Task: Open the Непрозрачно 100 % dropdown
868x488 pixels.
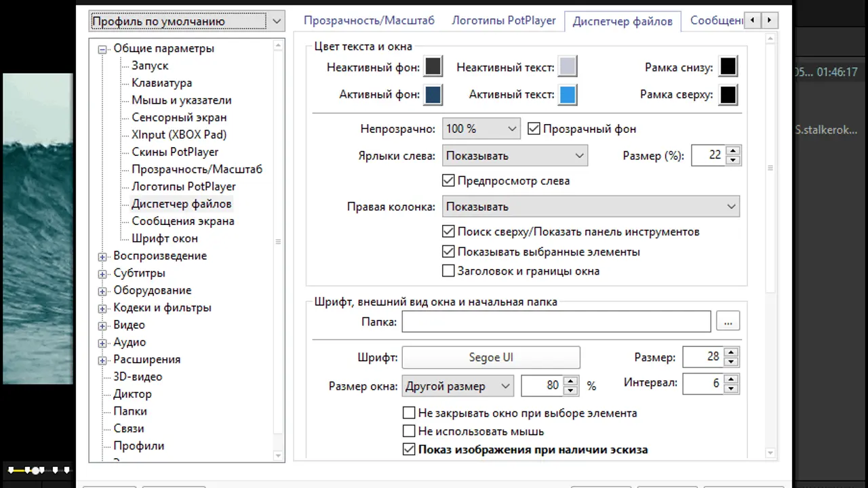Action: pos(481,128)
